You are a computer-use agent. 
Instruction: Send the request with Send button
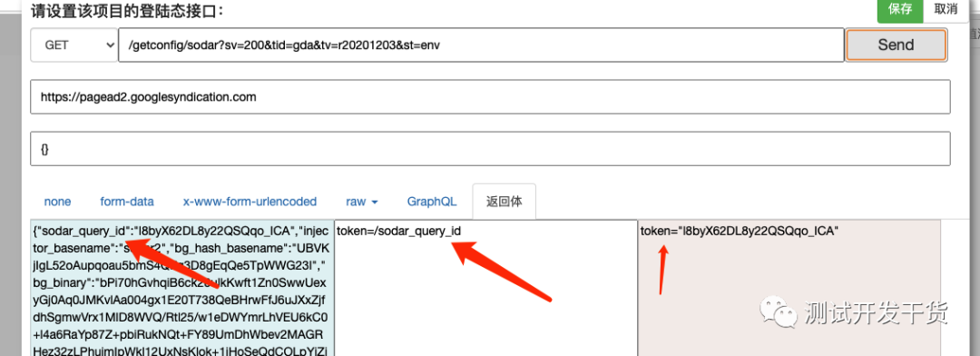pyautogui.click(x=896, y=45)
